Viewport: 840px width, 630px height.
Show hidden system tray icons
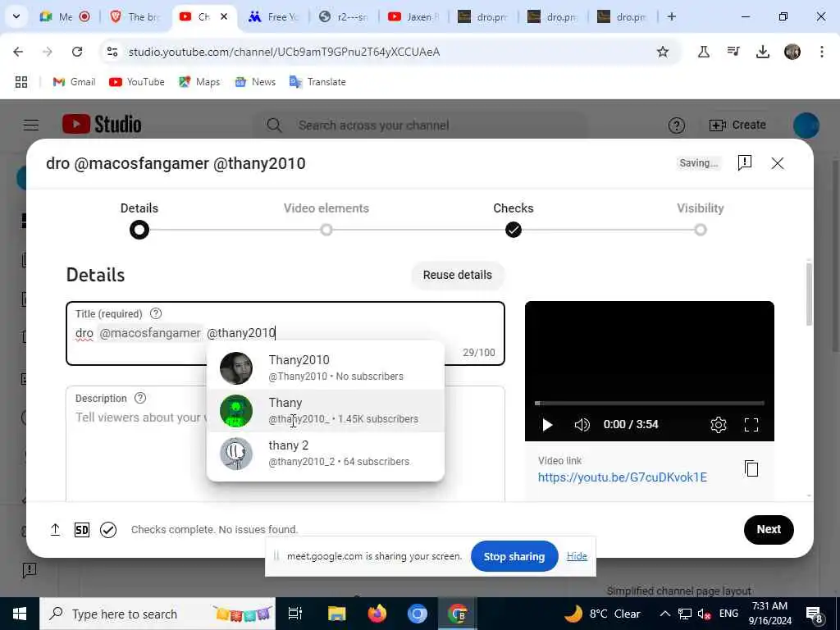664,614
